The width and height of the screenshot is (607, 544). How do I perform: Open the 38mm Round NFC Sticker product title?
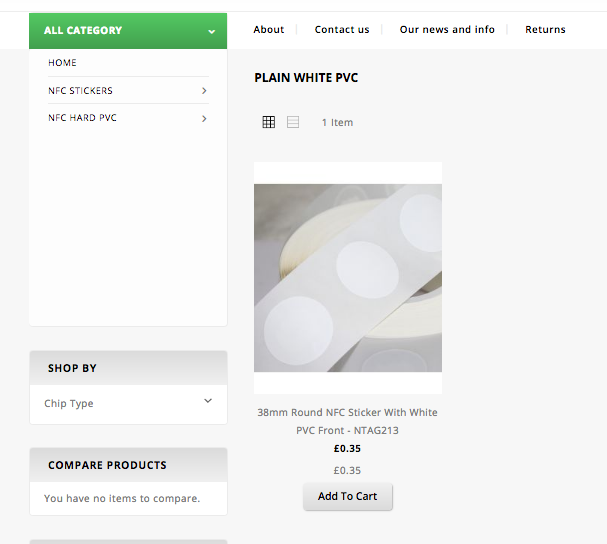tap(347, 421)
